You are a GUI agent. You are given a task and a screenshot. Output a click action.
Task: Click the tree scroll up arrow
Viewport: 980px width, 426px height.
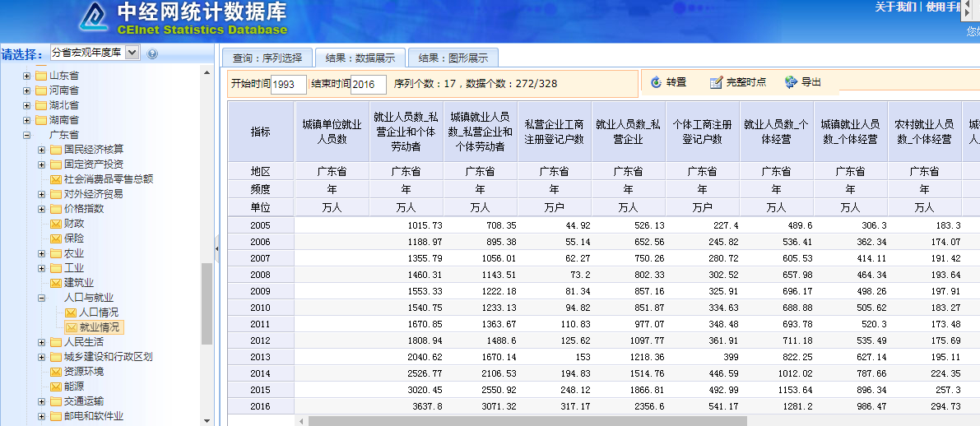207,73
